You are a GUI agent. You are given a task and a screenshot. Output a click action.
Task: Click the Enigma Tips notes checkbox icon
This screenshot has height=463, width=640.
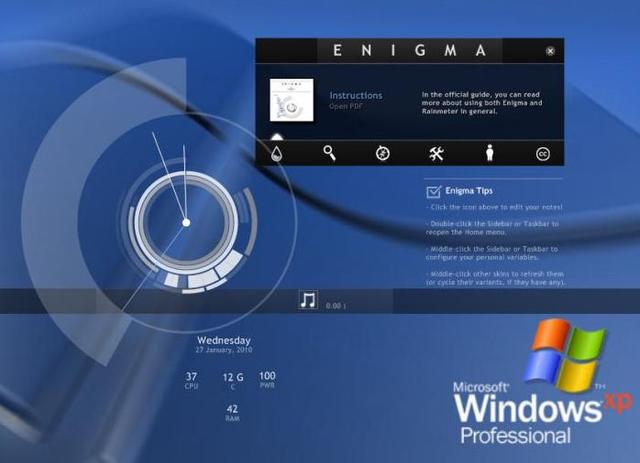433,191
